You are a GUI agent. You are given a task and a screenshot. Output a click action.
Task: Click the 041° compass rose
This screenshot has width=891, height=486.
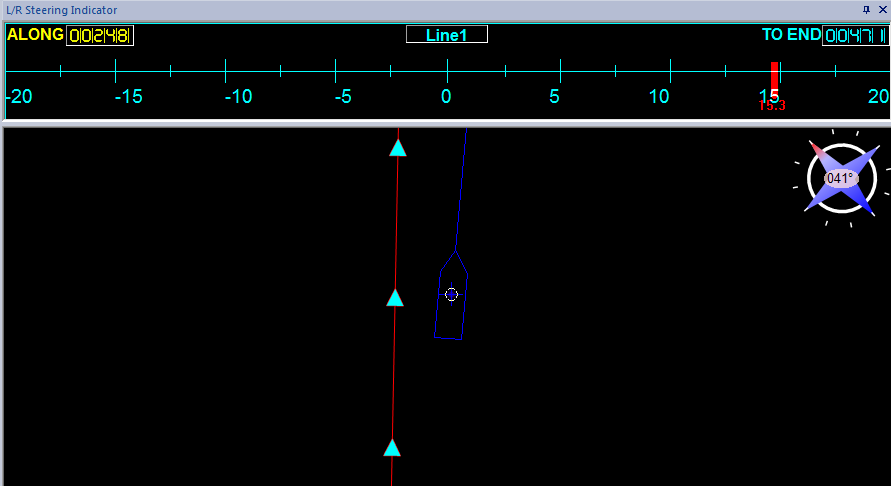pos(842,178)
